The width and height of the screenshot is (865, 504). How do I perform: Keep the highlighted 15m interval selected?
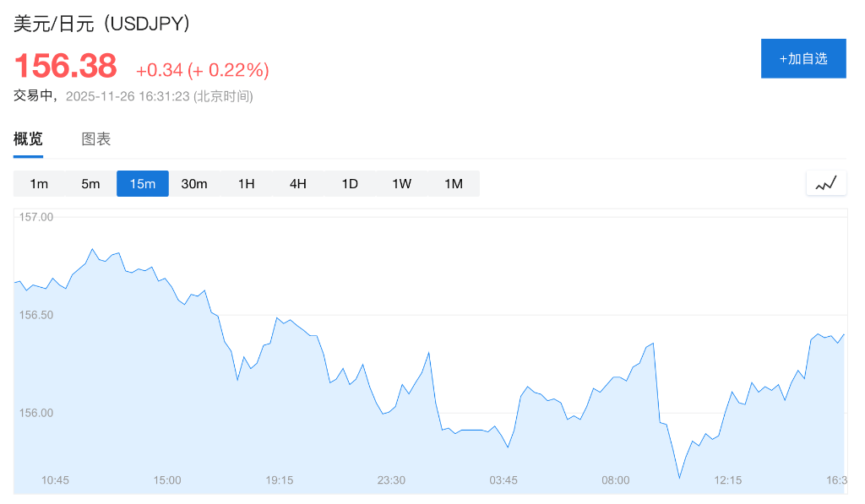click(142, 183)
